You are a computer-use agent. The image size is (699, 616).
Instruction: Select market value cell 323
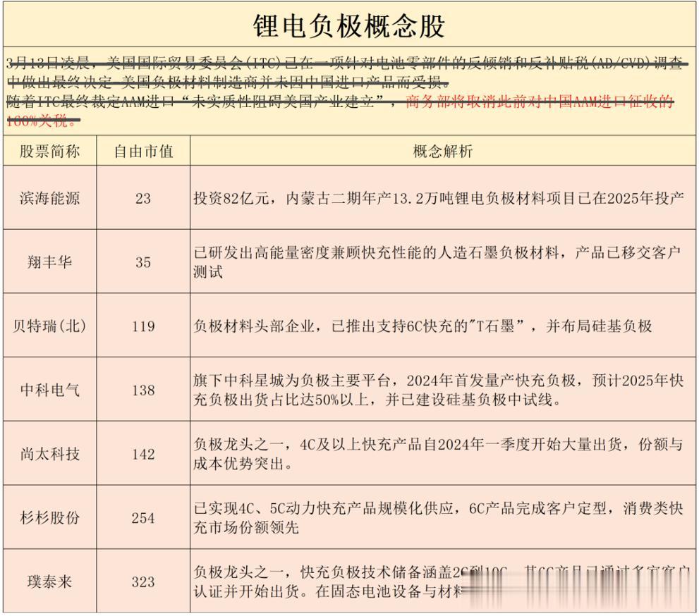point(143,582)
